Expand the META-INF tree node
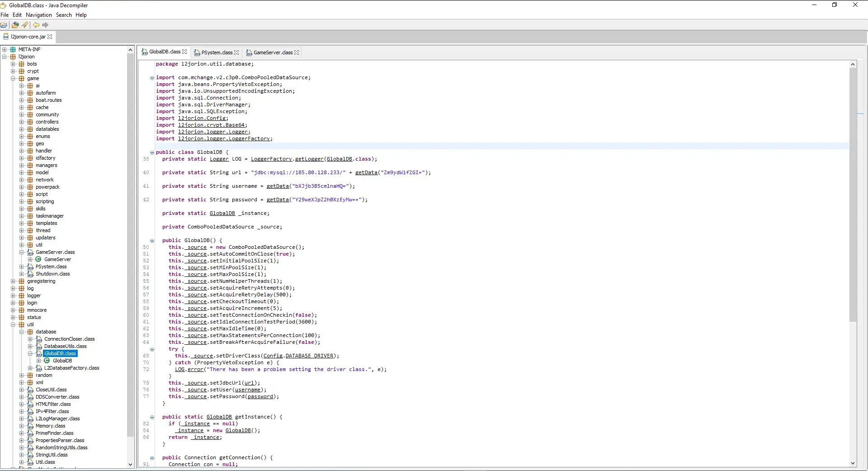Image resolution: width=868 pixels, height=471 pixels. [5, 49]
